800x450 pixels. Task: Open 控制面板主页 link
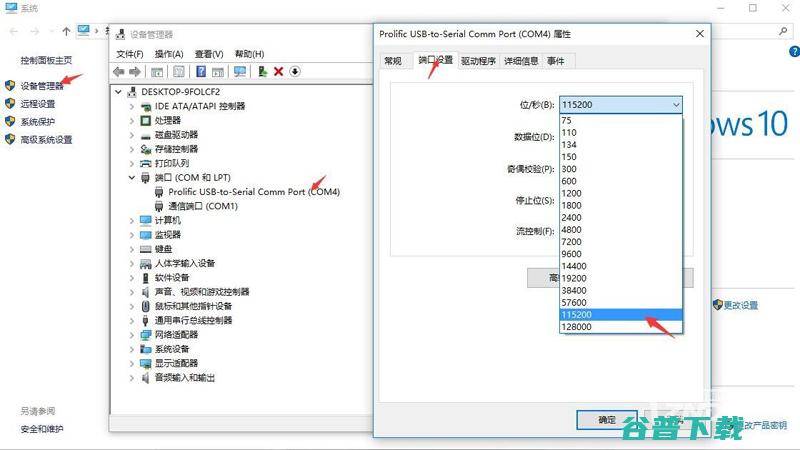click(46, 60)
